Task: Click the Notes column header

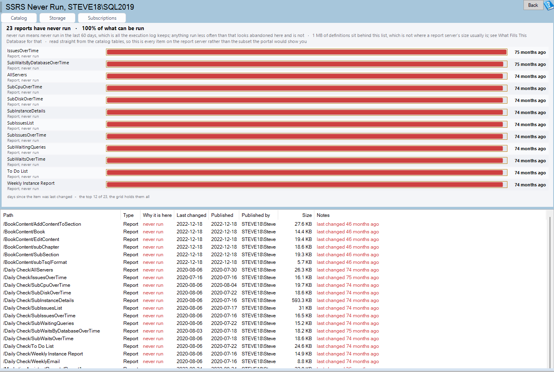Action: [323, 215]
